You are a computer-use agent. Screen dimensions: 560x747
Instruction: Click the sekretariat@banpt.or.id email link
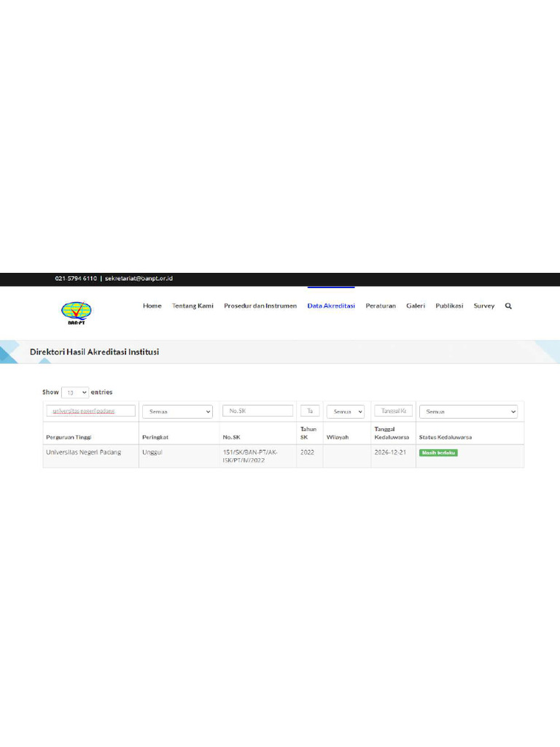[139, 279]
